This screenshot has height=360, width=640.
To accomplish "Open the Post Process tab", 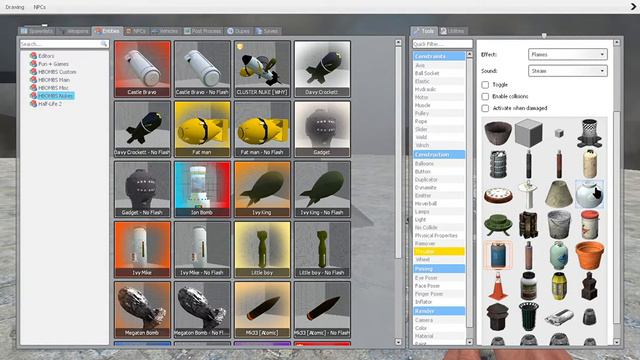I will [203, 31].
